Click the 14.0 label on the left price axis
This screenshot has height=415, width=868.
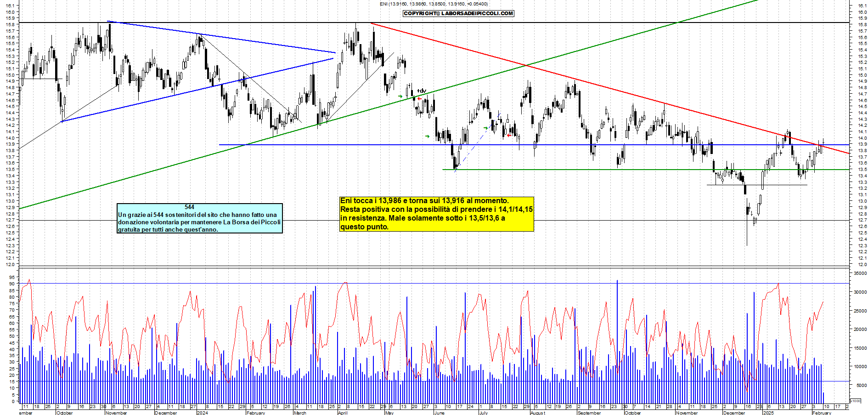point(10,138)
